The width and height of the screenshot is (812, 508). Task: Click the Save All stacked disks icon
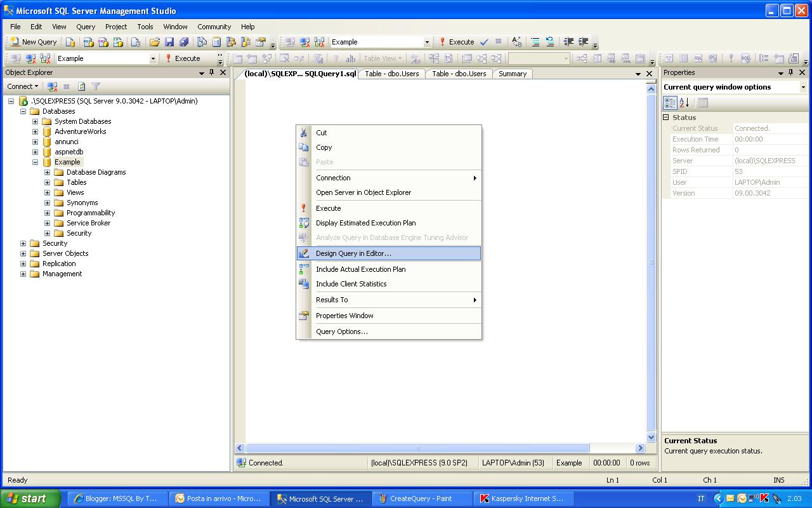(x=184, y=42)
